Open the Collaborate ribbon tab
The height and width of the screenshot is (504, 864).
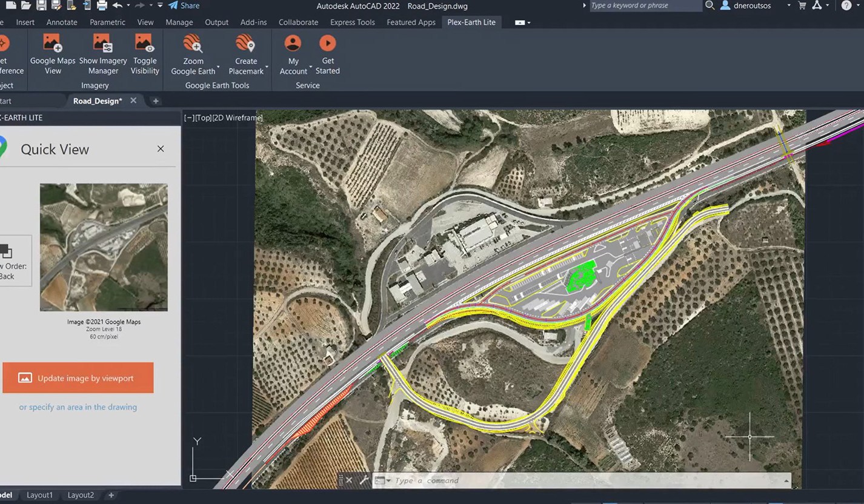coord(298,22)
